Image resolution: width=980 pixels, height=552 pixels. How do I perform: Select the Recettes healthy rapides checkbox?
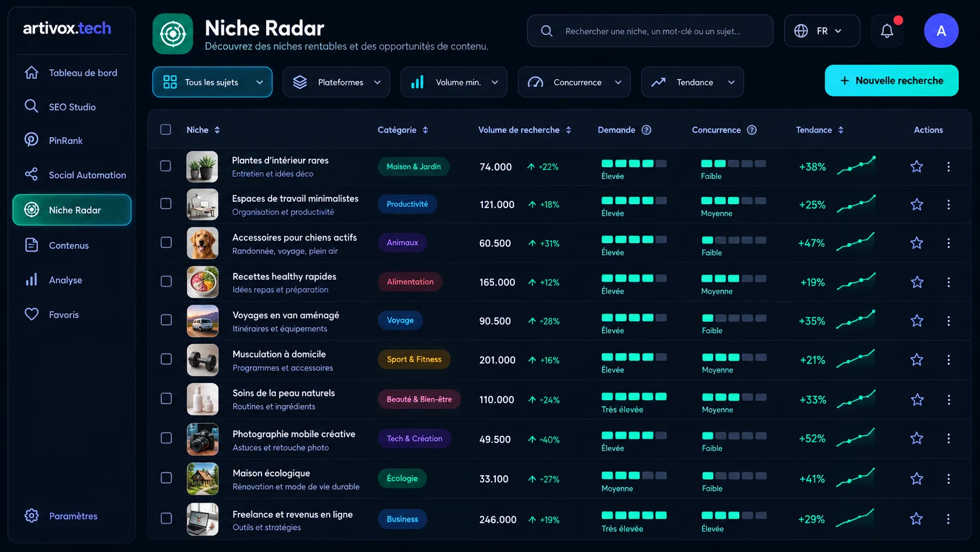point(166,281)
